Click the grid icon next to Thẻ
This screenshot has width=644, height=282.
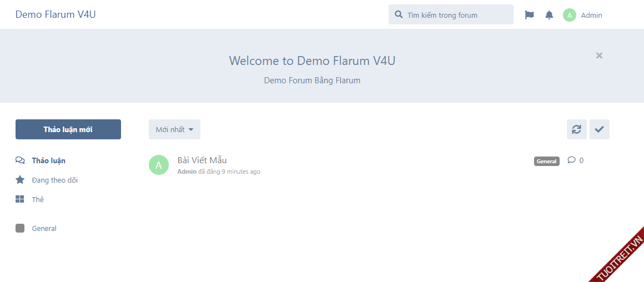(x=20, y=199)
